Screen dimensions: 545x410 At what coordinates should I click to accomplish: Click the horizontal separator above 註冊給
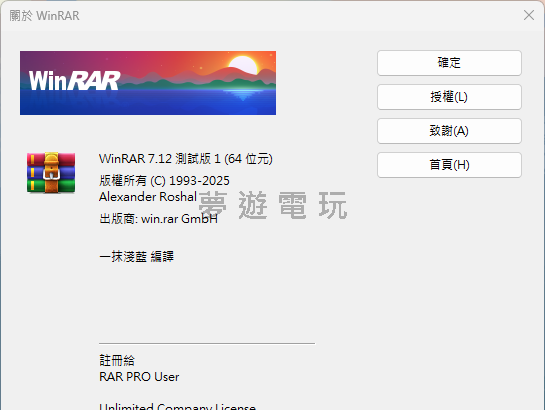[207, 343]
